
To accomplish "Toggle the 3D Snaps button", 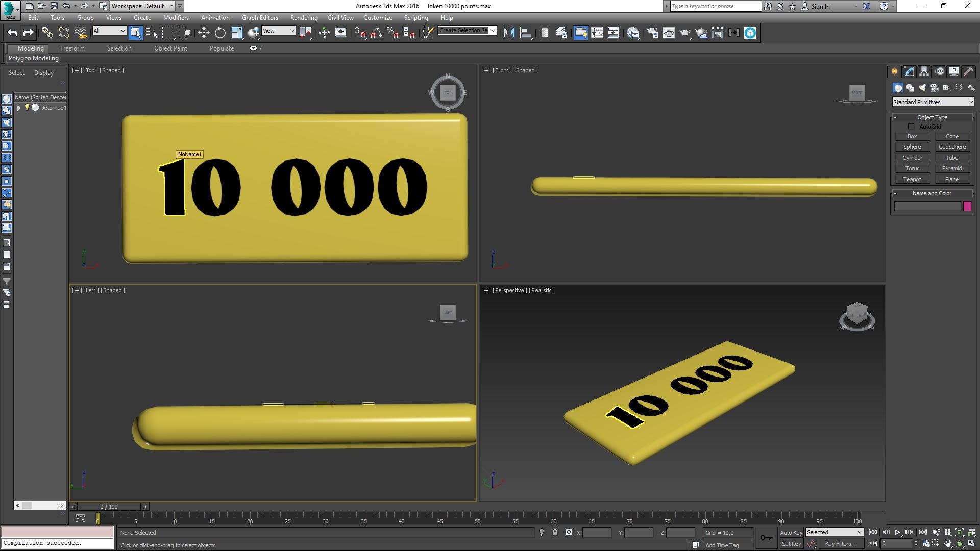I will pyautogui.click(x=360, y=33).
